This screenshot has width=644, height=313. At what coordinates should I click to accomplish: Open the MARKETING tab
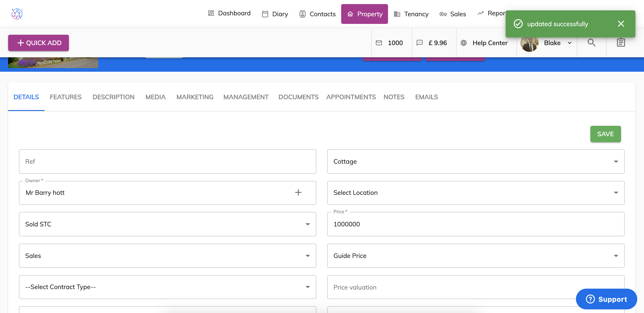tap(195, 97)
